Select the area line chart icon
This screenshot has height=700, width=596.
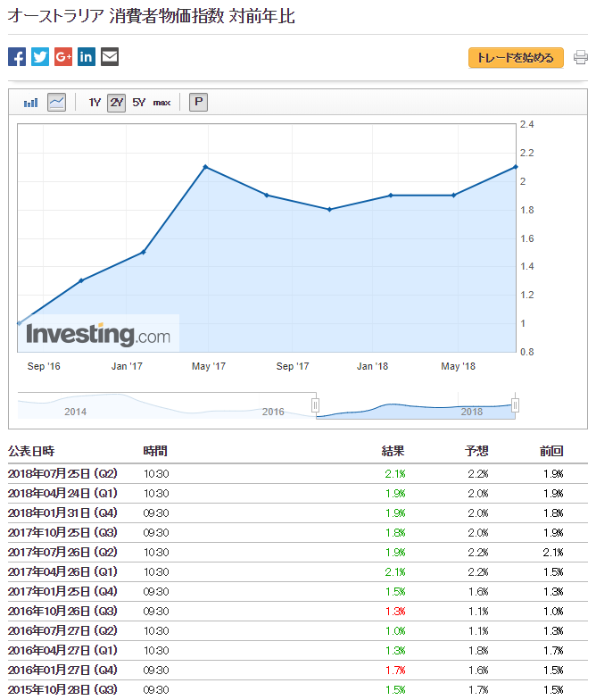coord(56,103)
